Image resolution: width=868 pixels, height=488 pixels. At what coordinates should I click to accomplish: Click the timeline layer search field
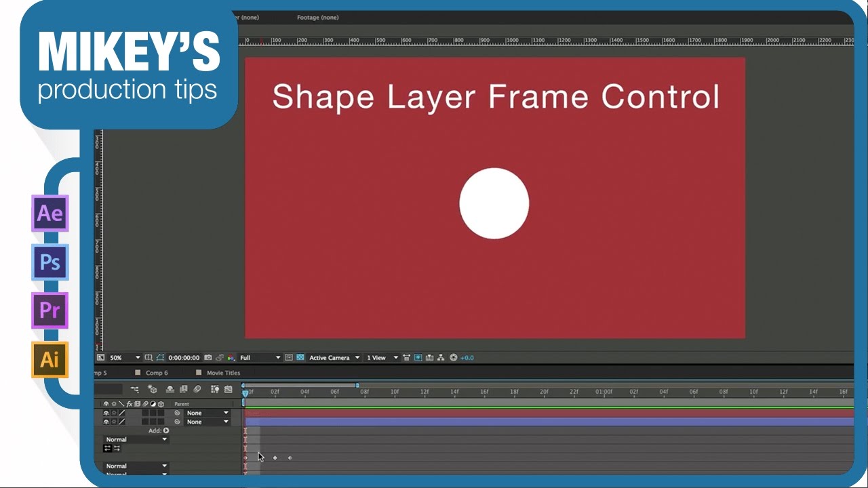[108, 389]
